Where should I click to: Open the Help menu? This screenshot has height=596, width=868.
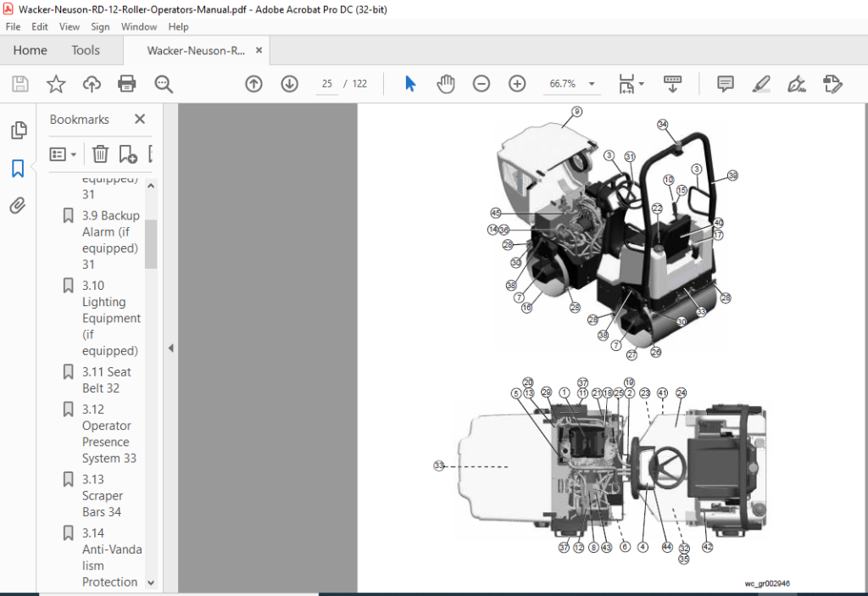[178, 26]
